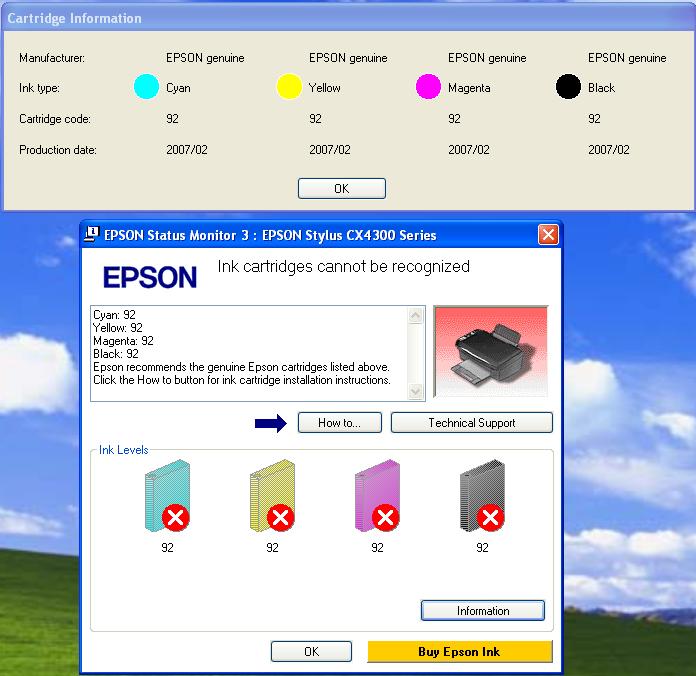This screenshot has height=676, width=696.
Task: Click the printer image thumbnail
Action: click(491, 351)
